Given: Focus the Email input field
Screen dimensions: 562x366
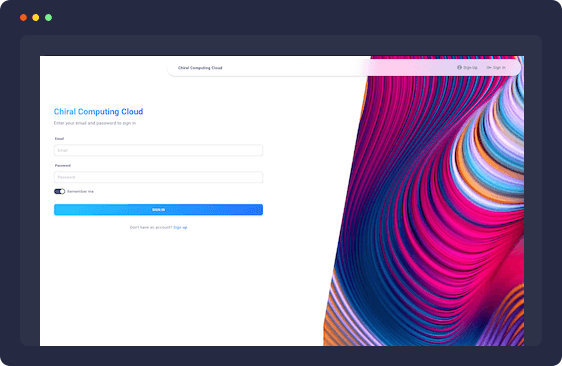Looking at the screenshot, I should coord(158,150).
